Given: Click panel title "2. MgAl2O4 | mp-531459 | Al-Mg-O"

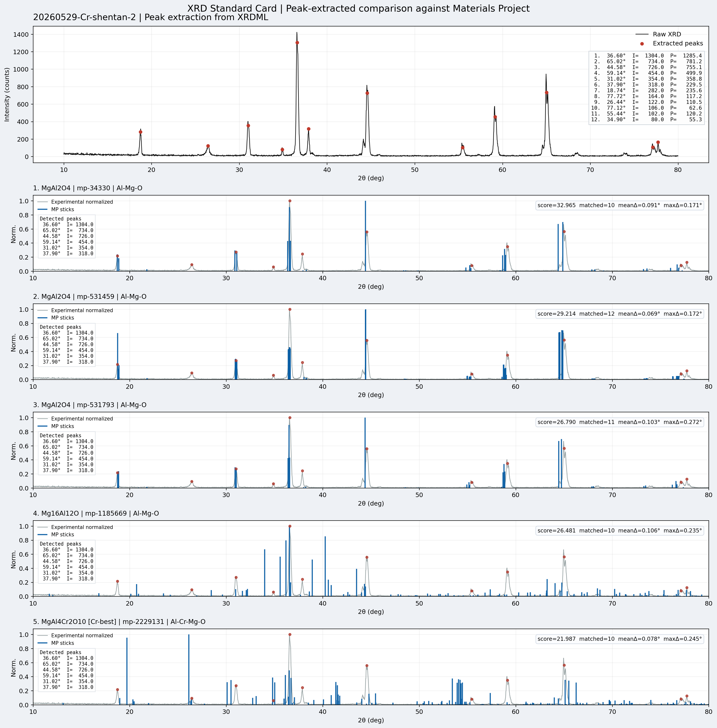Looking at the screenshot, I should pos(90,297).
